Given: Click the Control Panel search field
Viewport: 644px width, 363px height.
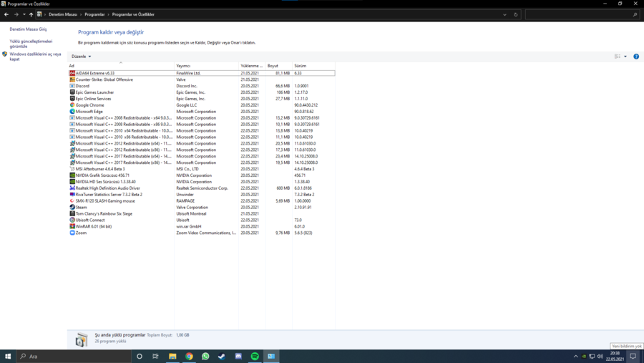Looking at the screenshot, I should click(x=582, y=14).
